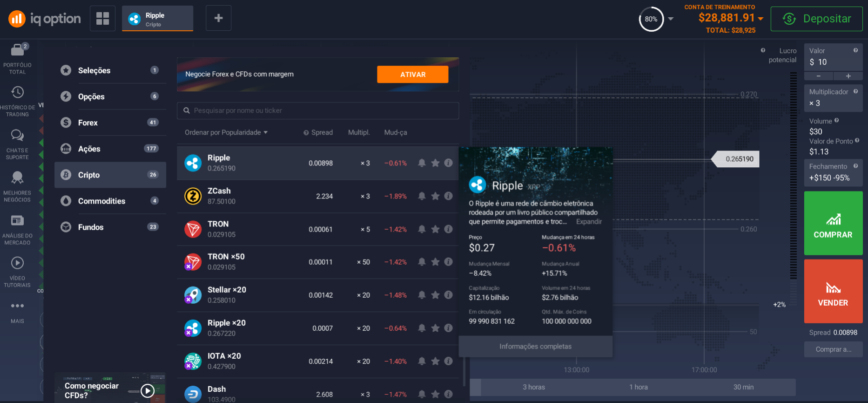Open Melhores Negócios badge icon
The height and width of the screenshot is (403, 868).
18,178
